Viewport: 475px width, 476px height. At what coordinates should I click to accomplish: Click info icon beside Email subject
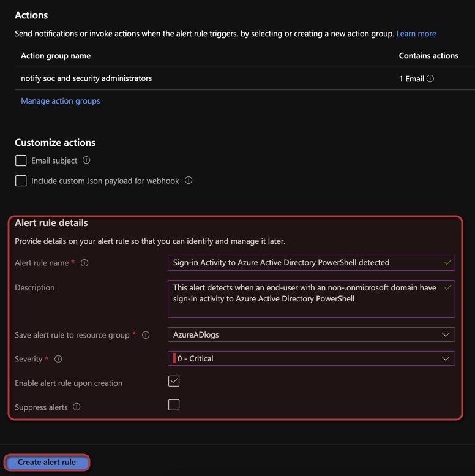(86, 160)
